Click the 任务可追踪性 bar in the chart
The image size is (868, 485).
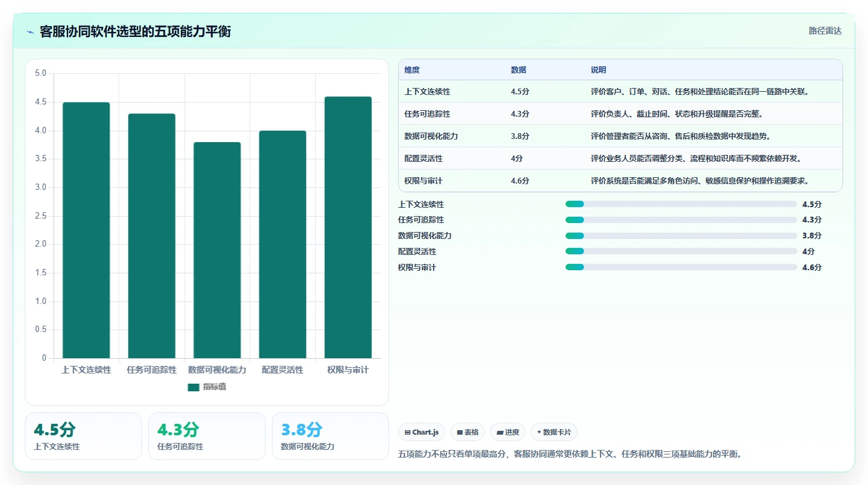(x=152, y=236)
